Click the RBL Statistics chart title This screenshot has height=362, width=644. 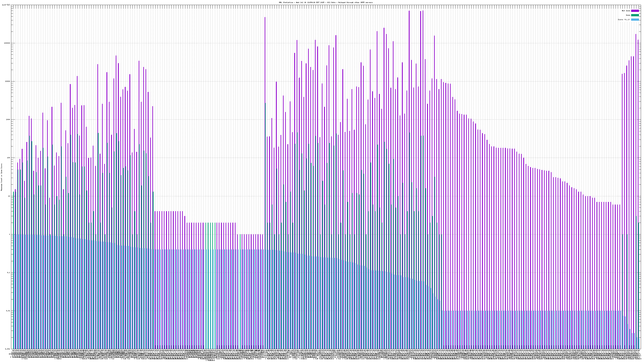coord(325,2)
